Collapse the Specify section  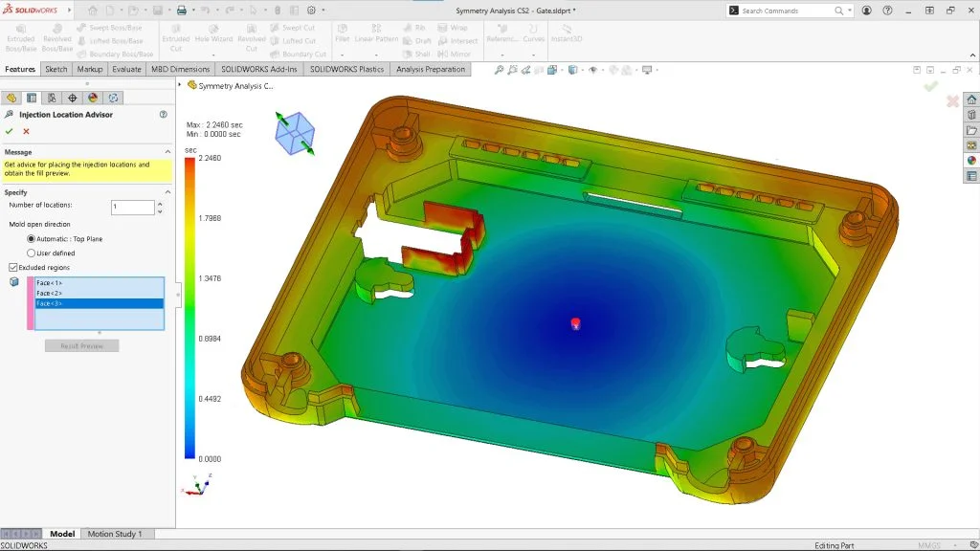coord(168,192)
